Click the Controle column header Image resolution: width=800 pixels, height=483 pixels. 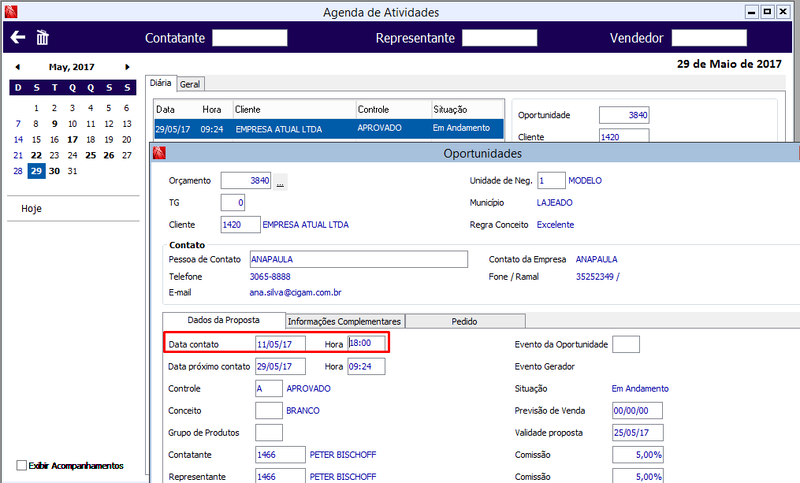pos(393,110)
